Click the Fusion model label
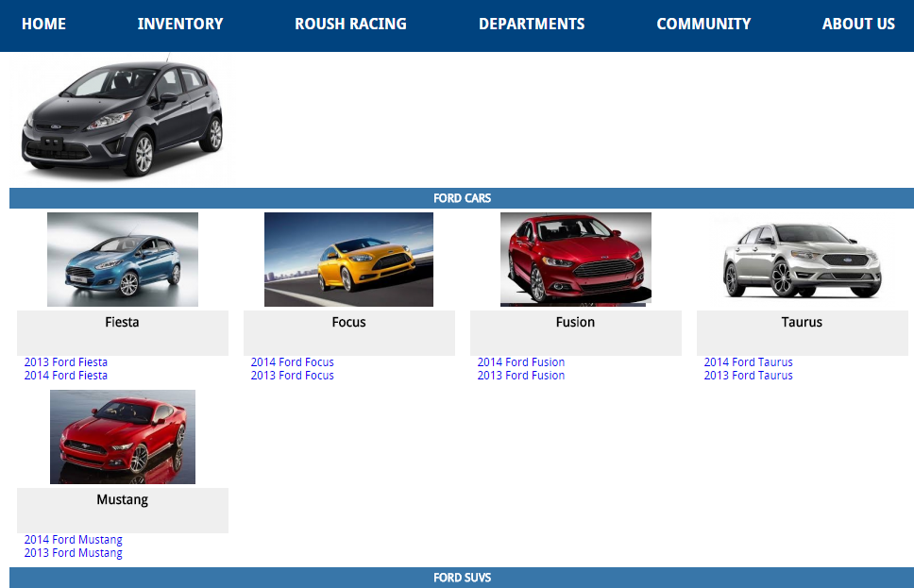This screenshot has height=588, width=914. click(x=575, y=322)
